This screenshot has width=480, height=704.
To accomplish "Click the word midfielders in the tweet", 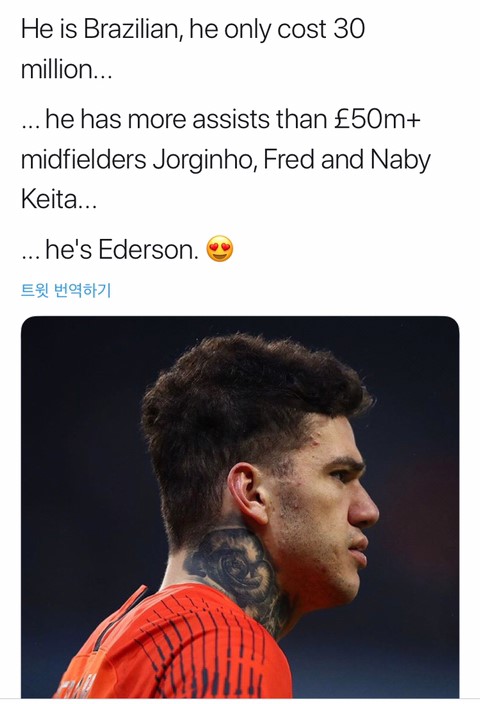I will [x=84, y=160].
